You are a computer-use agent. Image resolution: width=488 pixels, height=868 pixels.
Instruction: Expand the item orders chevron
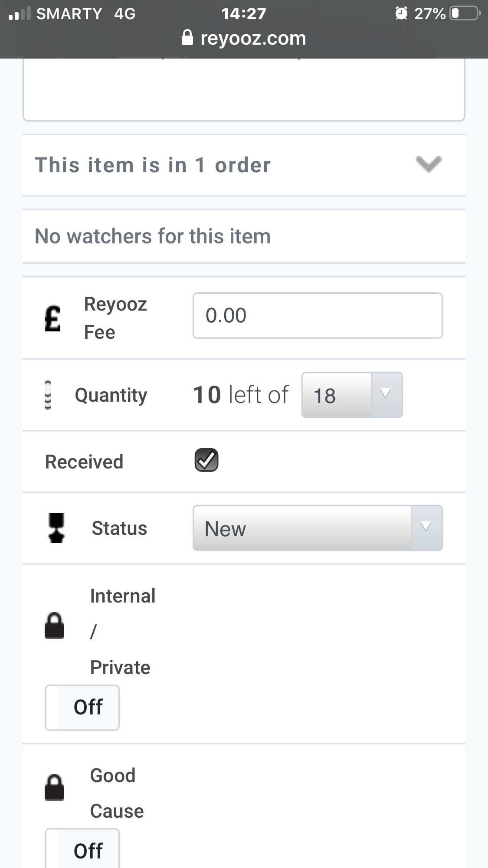click(429, 164)
